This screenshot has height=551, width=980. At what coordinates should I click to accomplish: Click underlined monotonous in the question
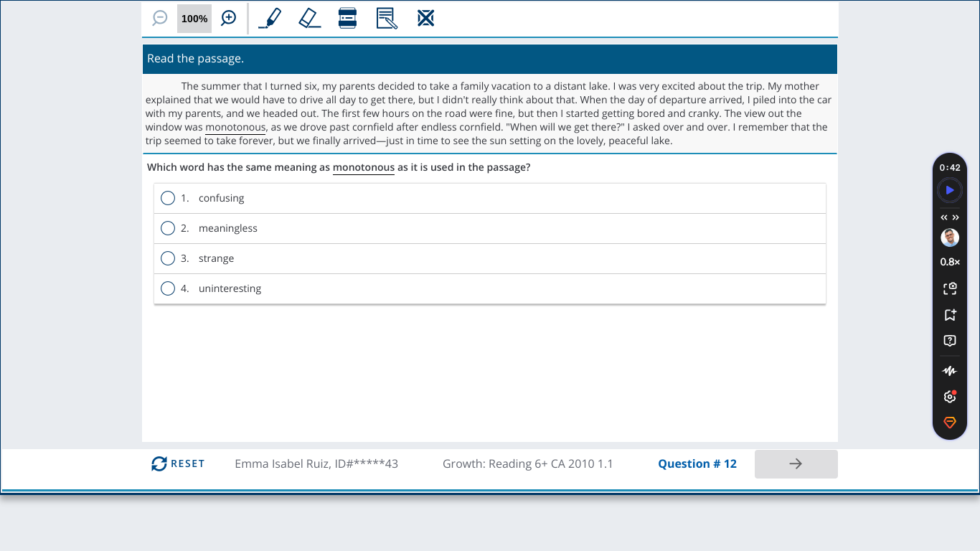(364, 167)
